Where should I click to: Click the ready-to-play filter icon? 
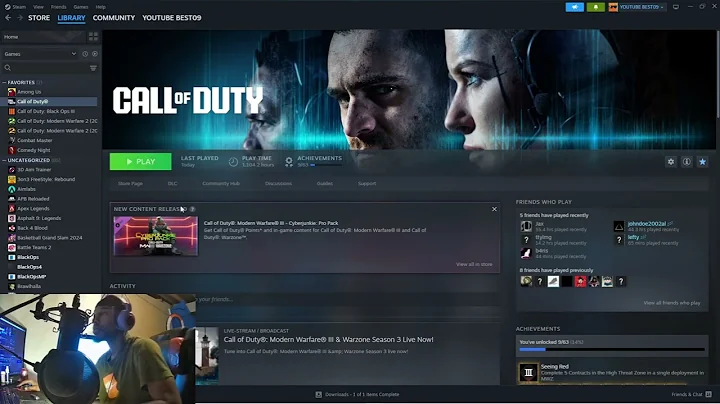pos(95,54)
